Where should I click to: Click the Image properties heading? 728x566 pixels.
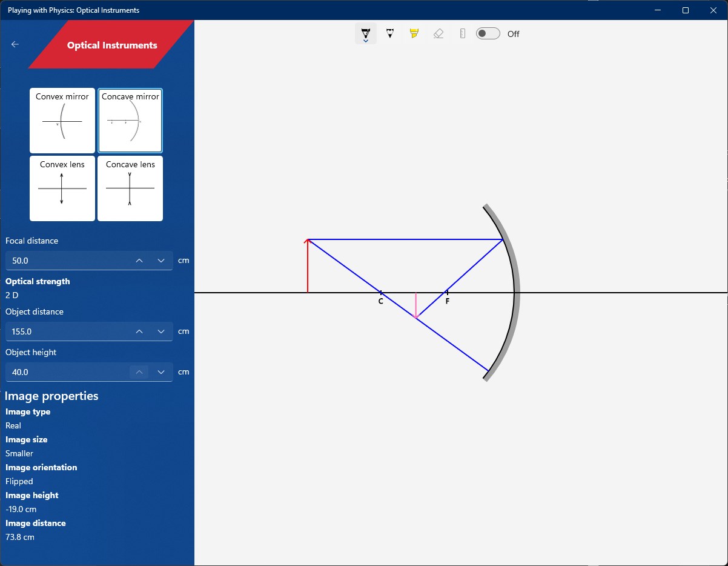51,396
